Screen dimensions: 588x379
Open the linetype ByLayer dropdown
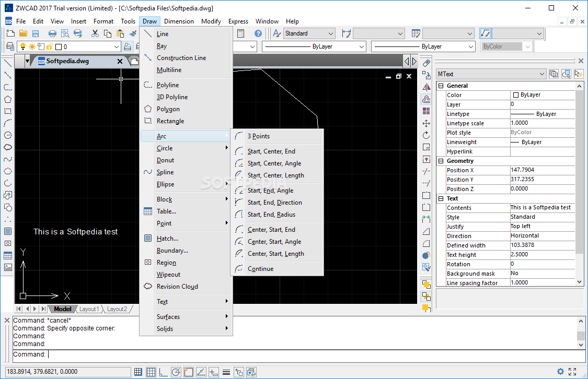pos(362,46)
